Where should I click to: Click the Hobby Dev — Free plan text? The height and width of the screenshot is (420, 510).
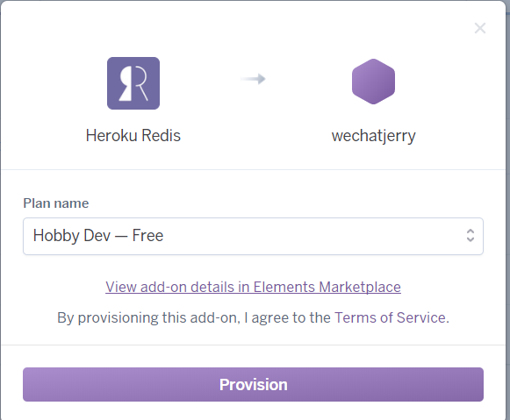click(98, 236)
